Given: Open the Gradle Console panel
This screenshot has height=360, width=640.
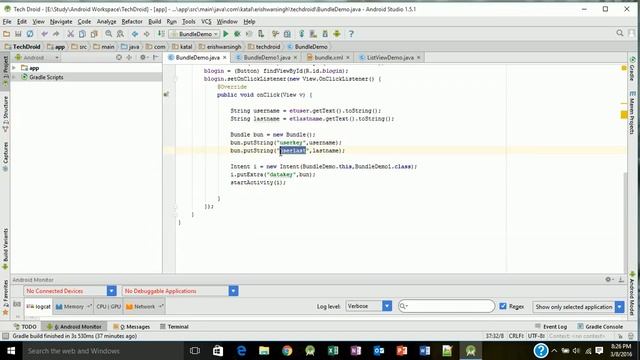Looking at the screenshot, I should [600, 327].
